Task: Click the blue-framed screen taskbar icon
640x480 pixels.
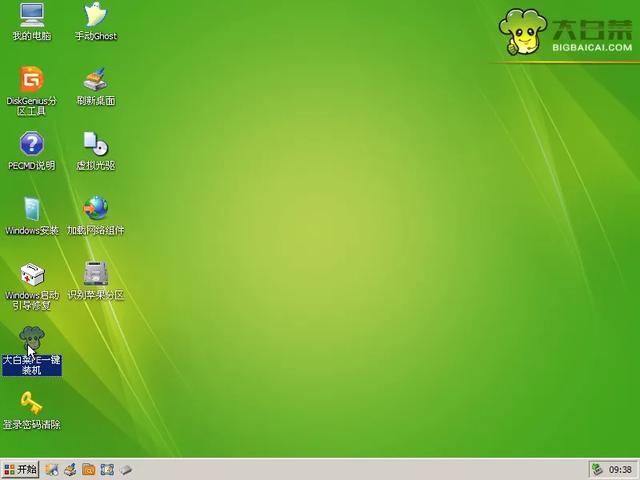Action: coord(107,470)
